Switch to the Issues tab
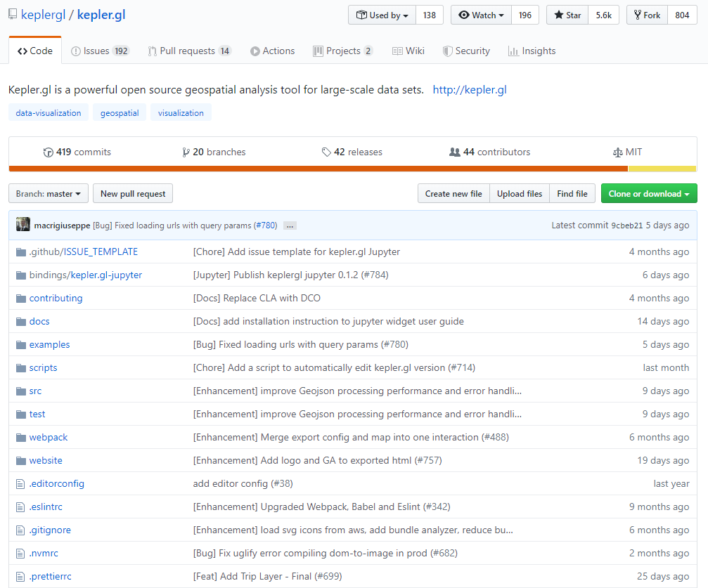Image resolution: width=708 pixels, height=588 pixels. pos(100,51)
